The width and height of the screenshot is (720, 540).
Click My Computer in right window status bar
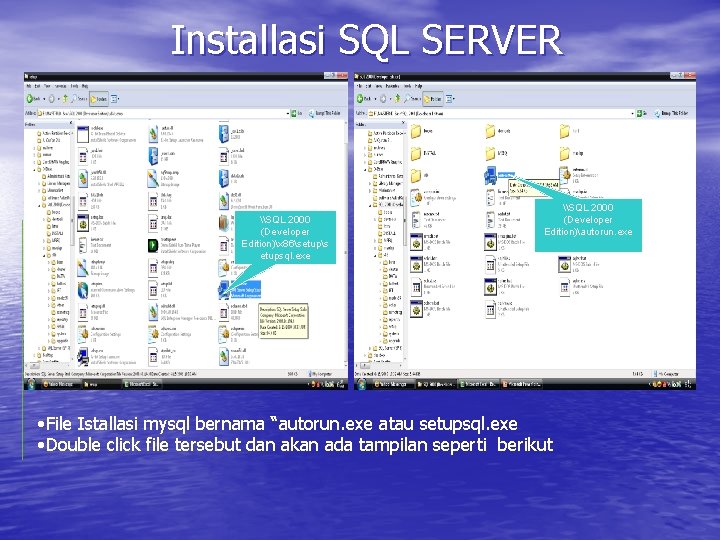(x=667, y=374)
